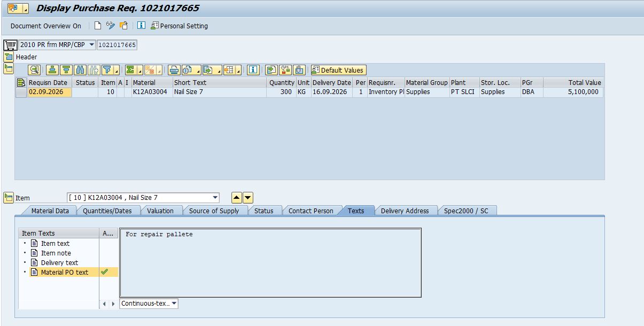
Task: Click the Print icon in grid toolbar
Action: coord(174,70)
